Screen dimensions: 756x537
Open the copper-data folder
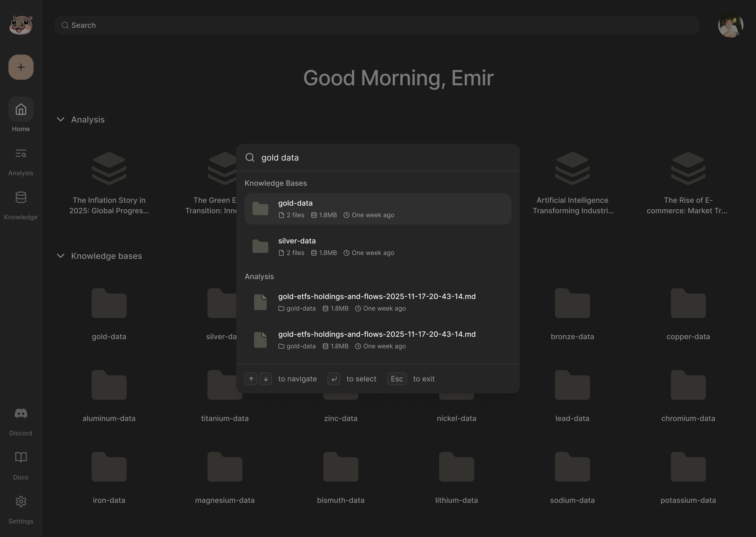coord(688,304)
